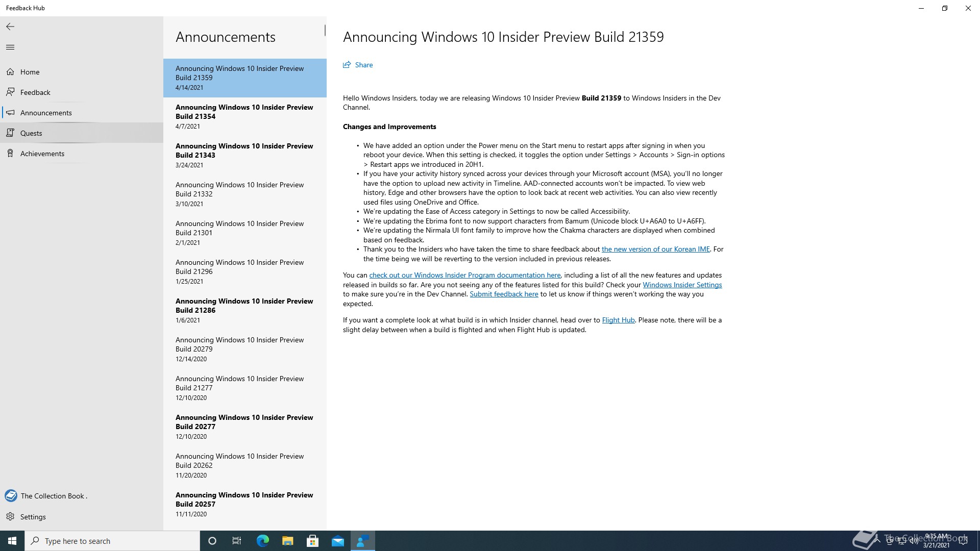Click the Settings gear icon
This screenshot has width=980, height=551.
10,517
